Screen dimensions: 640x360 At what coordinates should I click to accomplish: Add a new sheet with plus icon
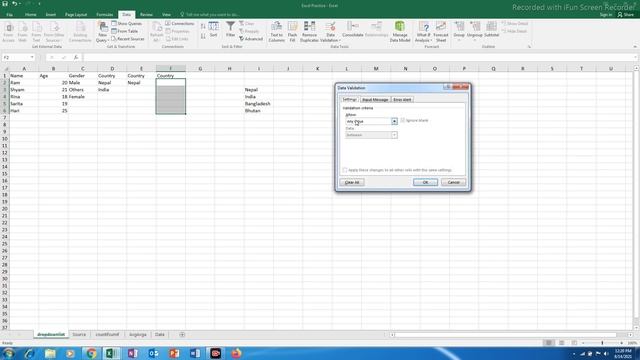click(x=182, y=335)
